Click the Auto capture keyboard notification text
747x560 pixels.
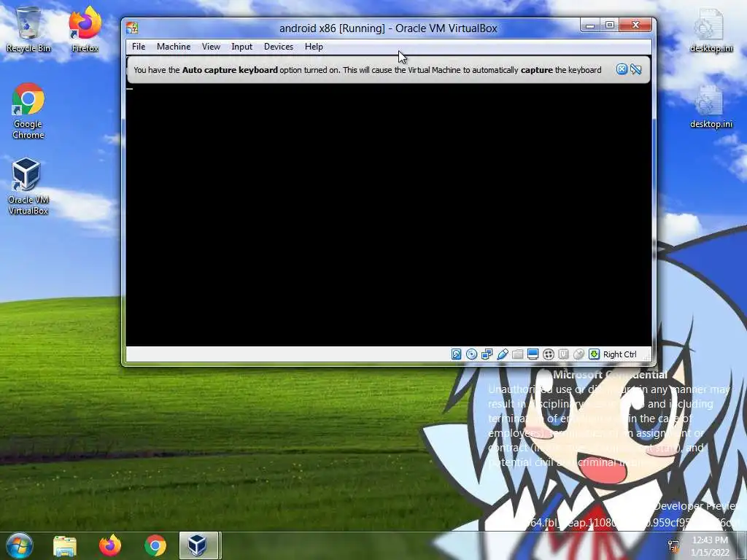[x=368, y=70]
